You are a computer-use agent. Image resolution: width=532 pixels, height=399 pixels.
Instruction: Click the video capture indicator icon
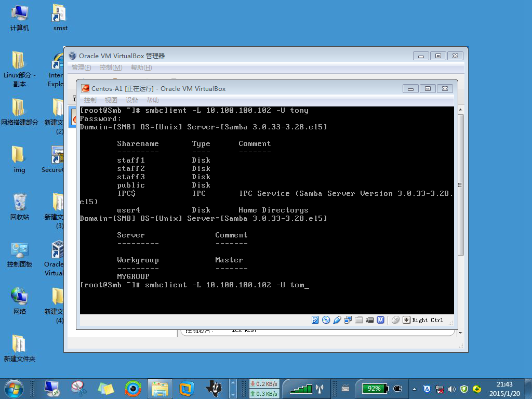369,320
